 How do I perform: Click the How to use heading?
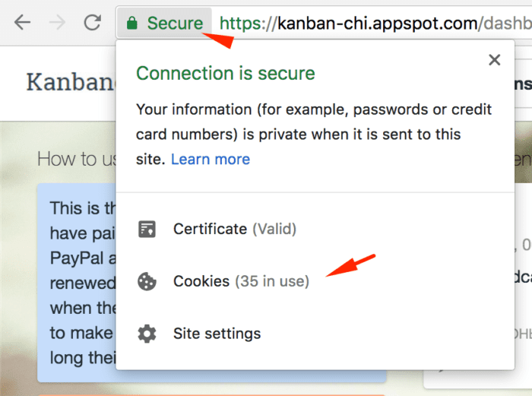77,159
